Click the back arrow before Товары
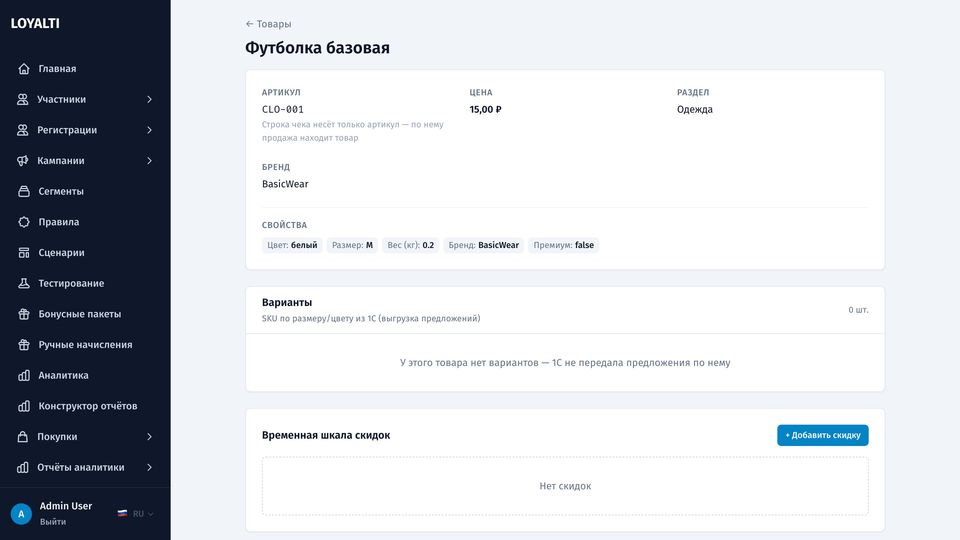Image resolution: width=960 pixels, height=540 pixels. (249, 24)
